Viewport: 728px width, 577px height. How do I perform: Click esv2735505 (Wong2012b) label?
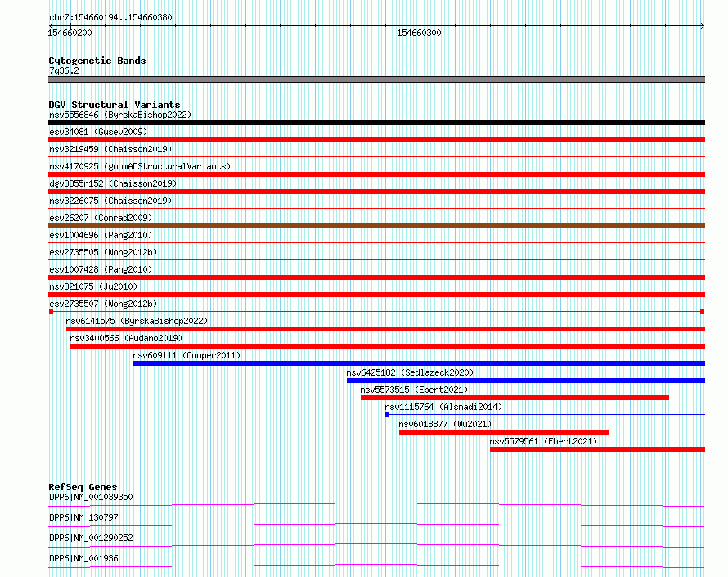(103, 252)
